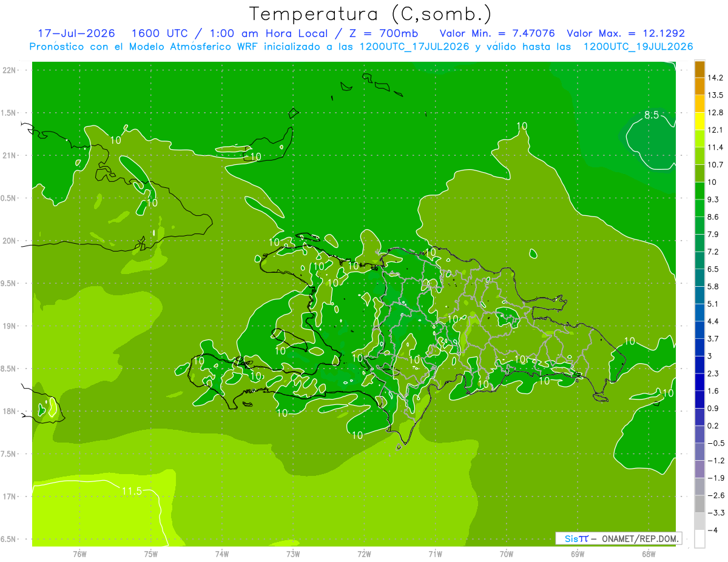The width and height of the screenshot is (728, 562).
Task: Click the "14.2" colorbar value
Action: pos(716,78)
